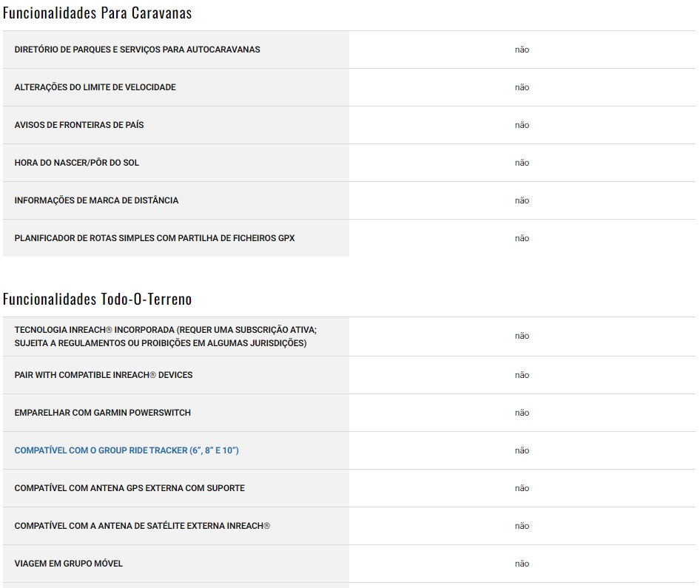Click the 'não' value for Hora do Nascer/Pôr do Sol
The height and width of the screenshot is (588, 700).
[522, 163]
